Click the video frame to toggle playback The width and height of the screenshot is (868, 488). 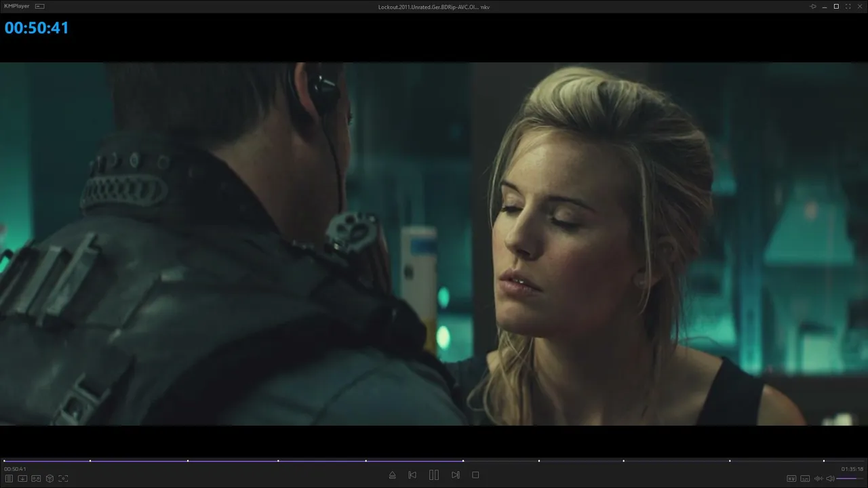(434, 244)
